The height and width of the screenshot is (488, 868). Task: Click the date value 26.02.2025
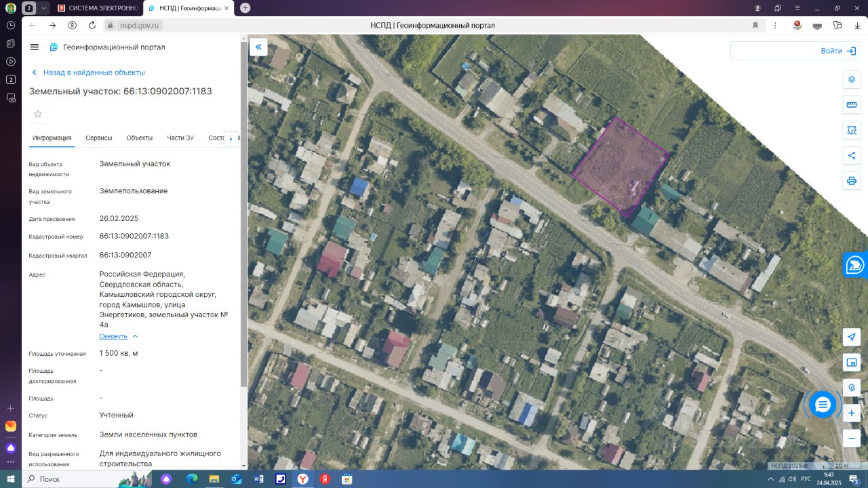point(119,218)
